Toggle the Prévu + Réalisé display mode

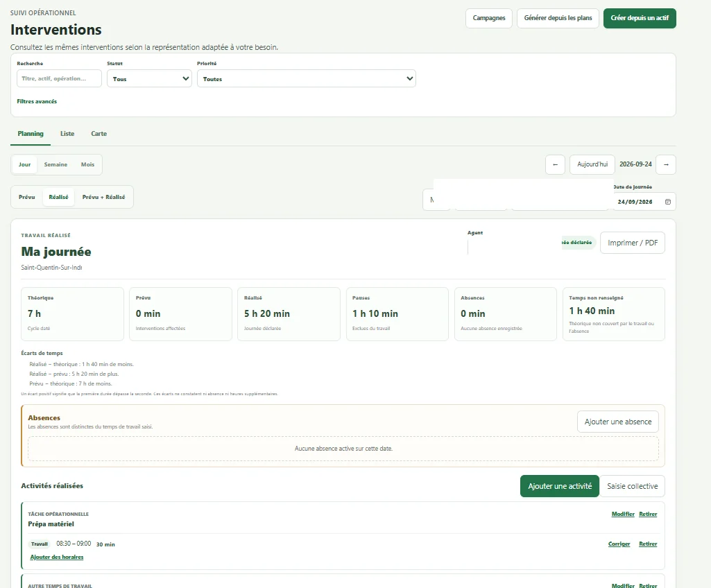[x=104, y=197]
